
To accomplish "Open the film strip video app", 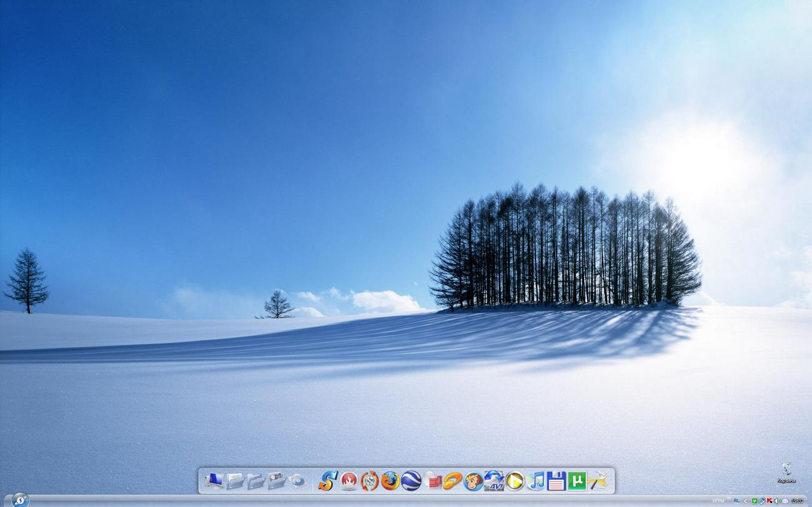I will (x=432, y=481).
